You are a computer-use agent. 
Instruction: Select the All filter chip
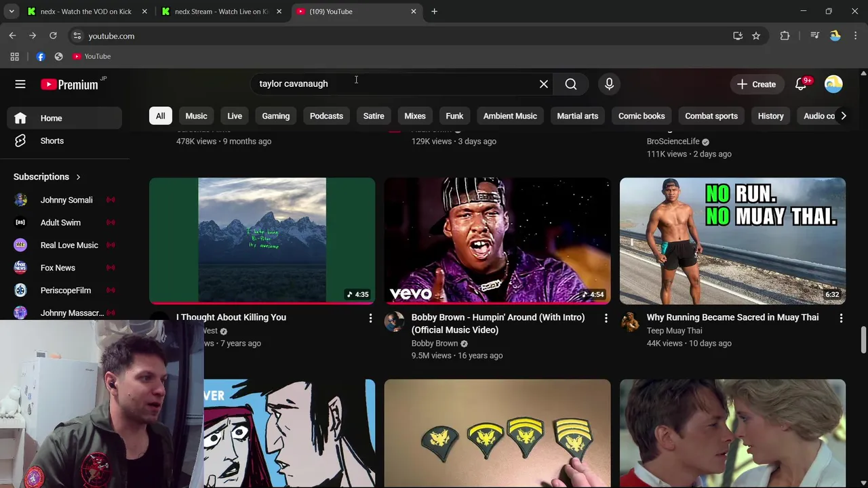point(160,116)
